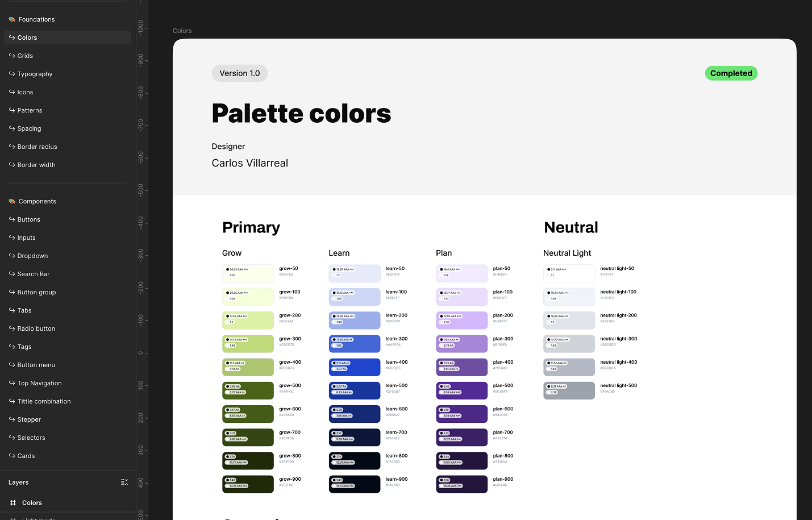Select the neutral light-400 swatch label
The height and width of the screenshot is (520, 812).
(619, 362)
